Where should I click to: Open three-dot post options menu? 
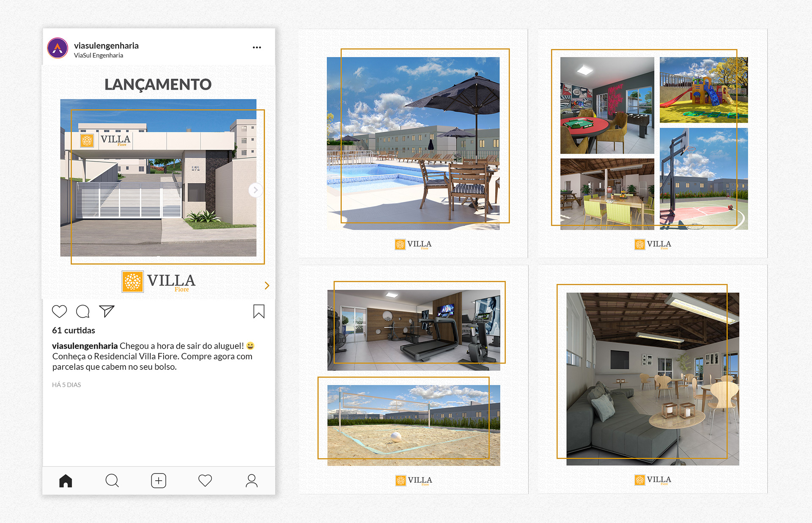tap(257, 47)
